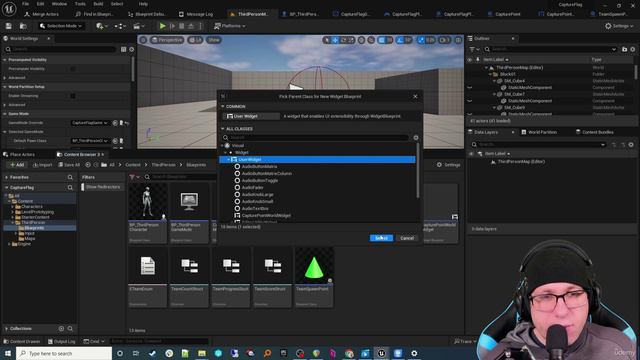Toggle the Enable Streaming checkbox
This screenshot has height=360, width=640.
click(73, 96)
